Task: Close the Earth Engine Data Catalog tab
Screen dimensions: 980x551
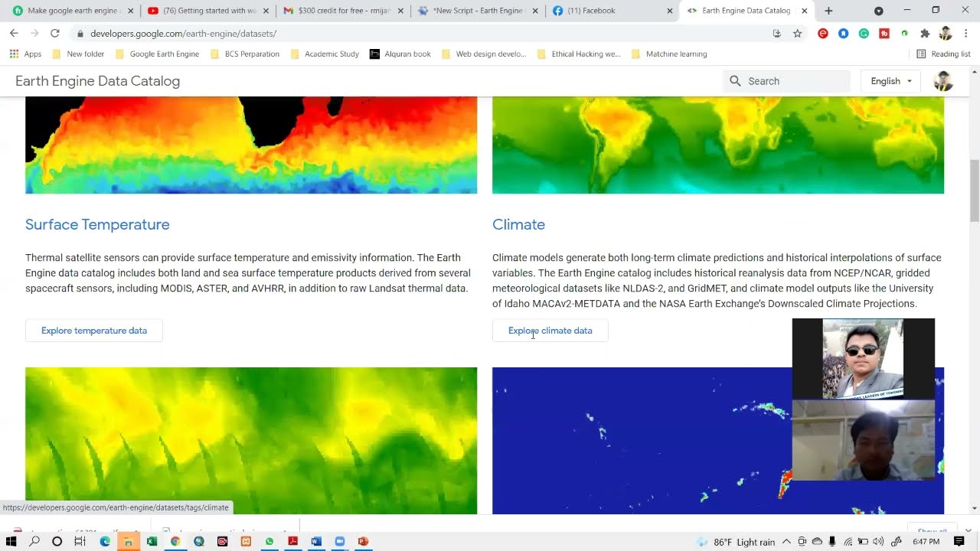Action: 804,11
